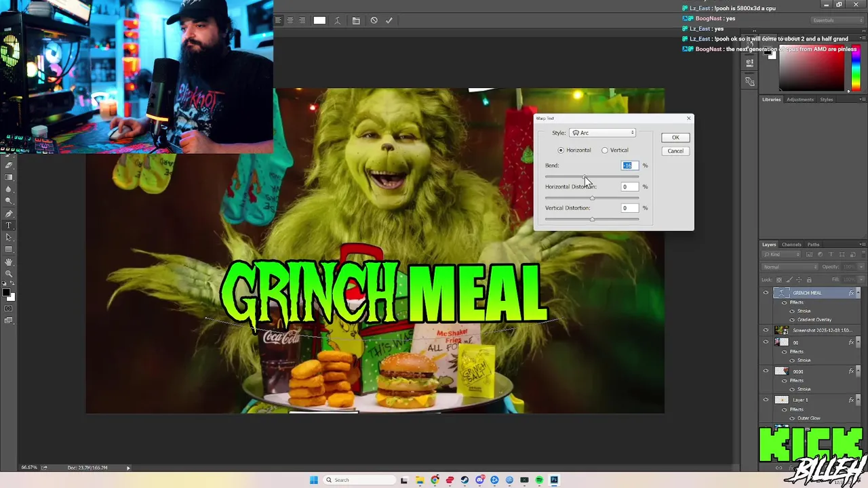Viewport: 868px width, 488px height.
Task: Swap foreground and background colors
Action: [12, 282]
